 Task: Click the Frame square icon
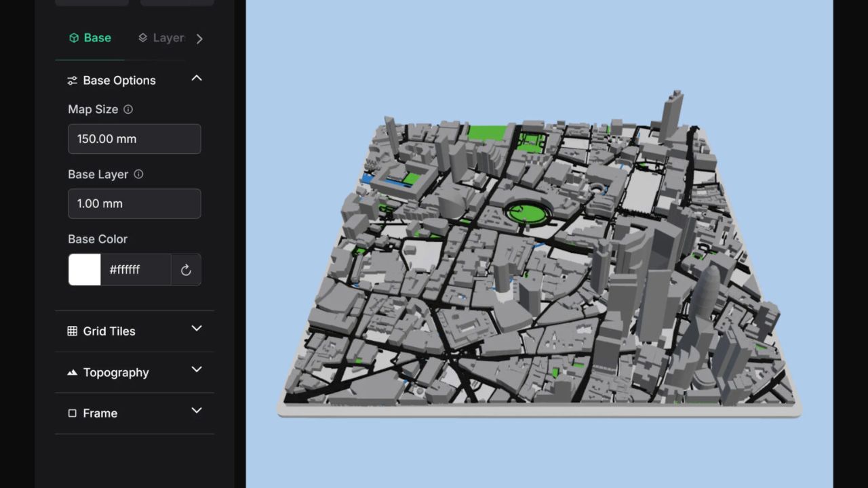[x=73, y=413]
